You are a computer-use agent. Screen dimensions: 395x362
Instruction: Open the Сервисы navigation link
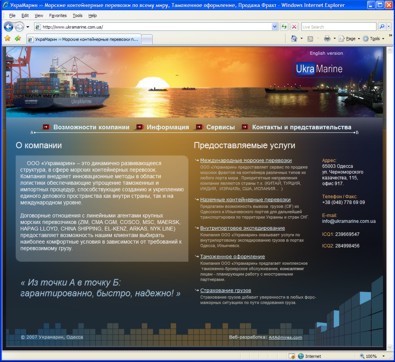coord(220,127)
